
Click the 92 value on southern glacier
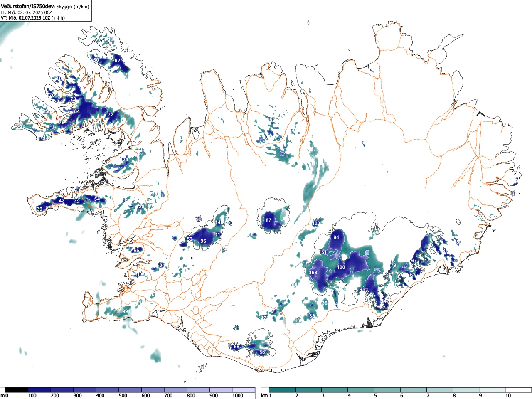click(x=263, y=352)
